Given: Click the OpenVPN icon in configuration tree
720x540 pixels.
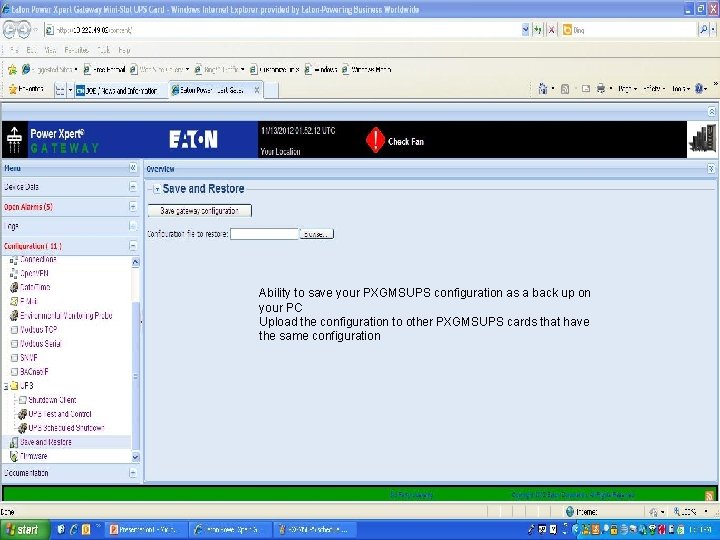Looking at the screenshot, I should 14,274.
